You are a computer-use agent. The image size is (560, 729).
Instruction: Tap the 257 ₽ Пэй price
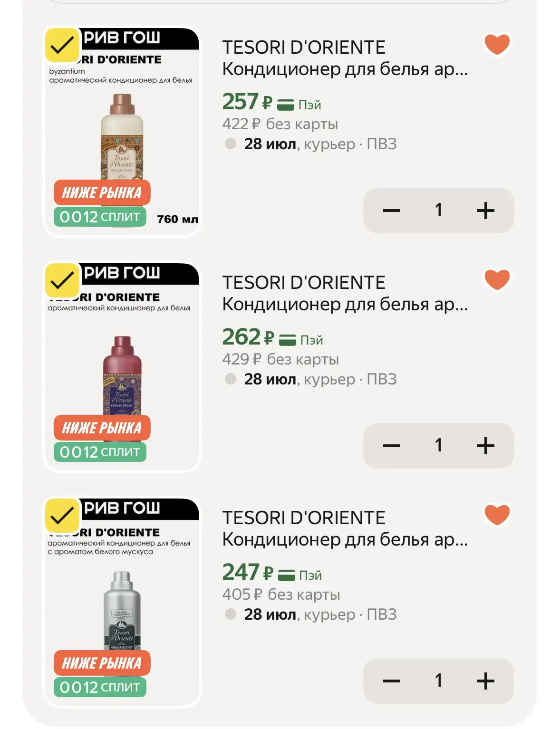coord(271,102)
